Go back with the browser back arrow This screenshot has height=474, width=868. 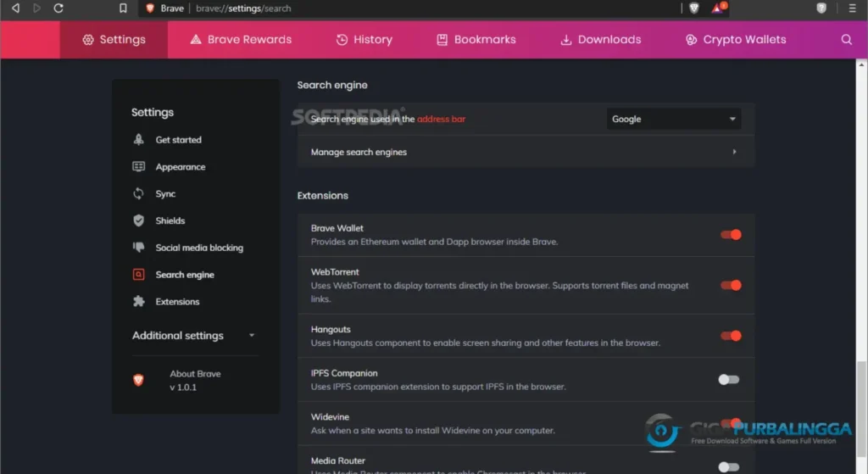15,8
